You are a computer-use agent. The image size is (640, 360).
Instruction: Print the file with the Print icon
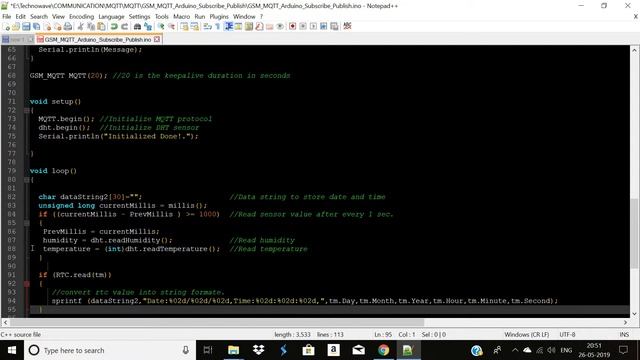pos(68,27)
